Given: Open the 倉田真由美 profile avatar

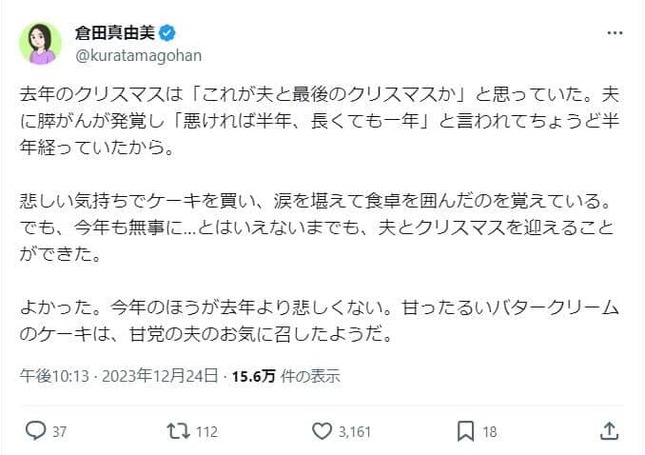Looking at the screenshot, I should [x=42, y=42].
